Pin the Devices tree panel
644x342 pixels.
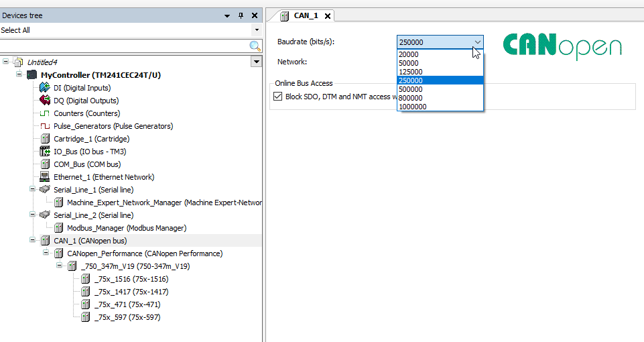click(241, 15)
